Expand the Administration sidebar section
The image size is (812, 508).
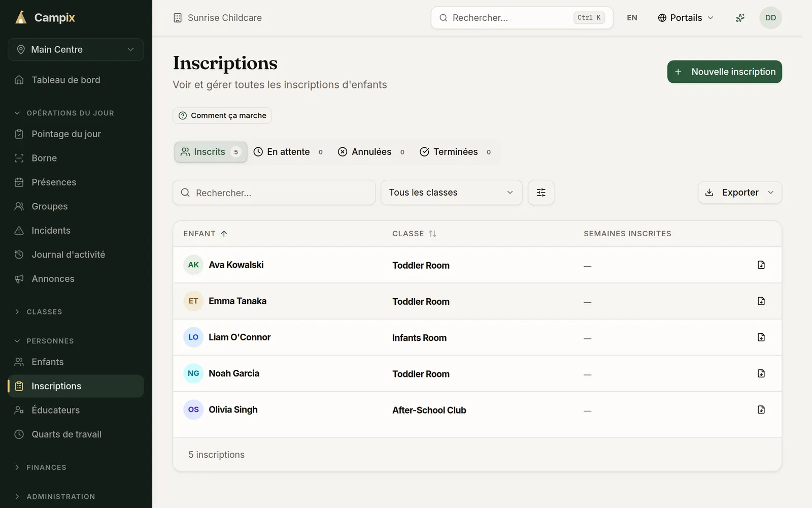(55, 496)
